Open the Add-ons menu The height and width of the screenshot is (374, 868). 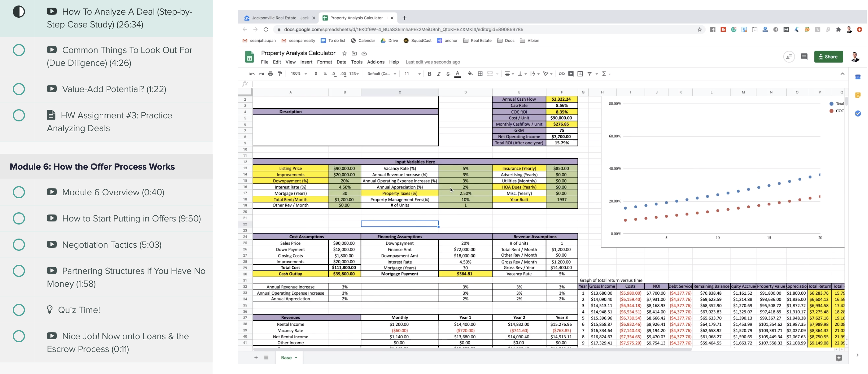tap(376, 62)
